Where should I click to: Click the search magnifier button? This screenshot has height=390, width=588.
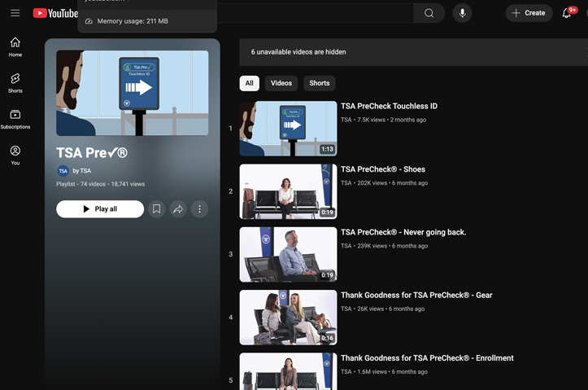pos(429,13)
